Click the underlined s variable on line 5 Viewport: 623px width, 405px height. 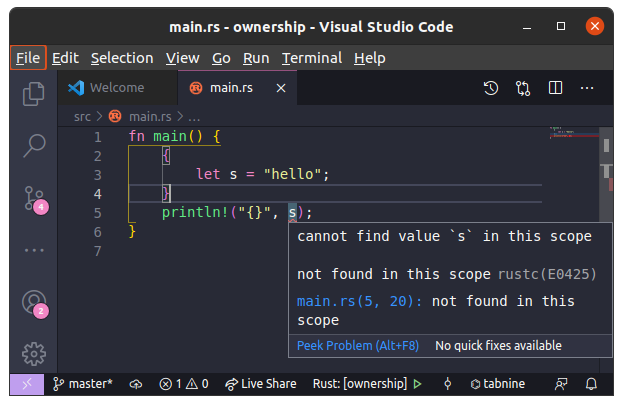point(292,213)
